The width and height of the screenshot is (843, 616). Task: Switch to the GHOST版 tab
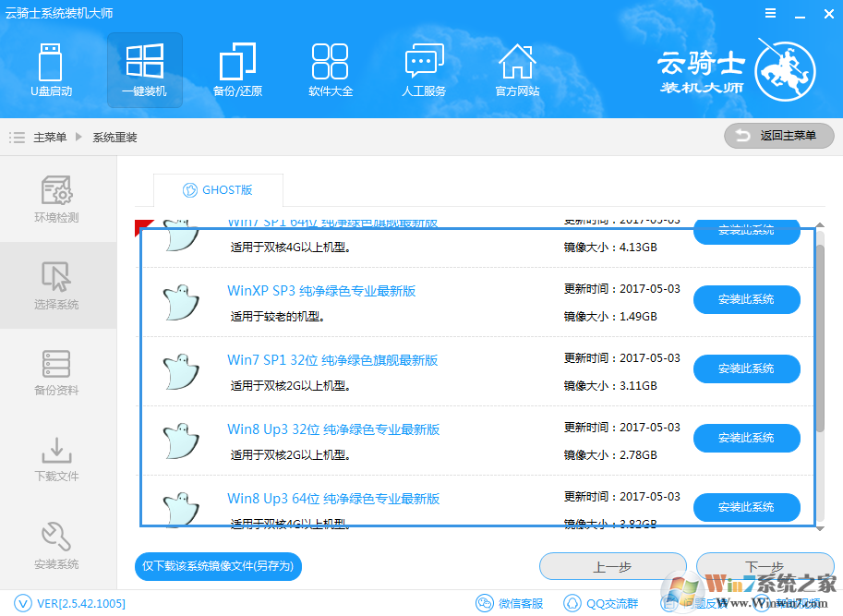click(x=218, y=190)
